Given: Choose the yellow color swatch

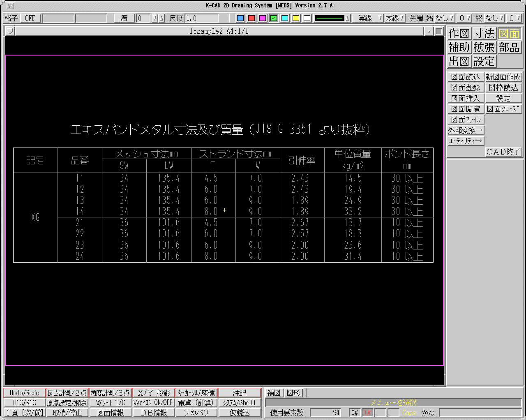Looking at the screenshot, I should click(x=296, y=18).
